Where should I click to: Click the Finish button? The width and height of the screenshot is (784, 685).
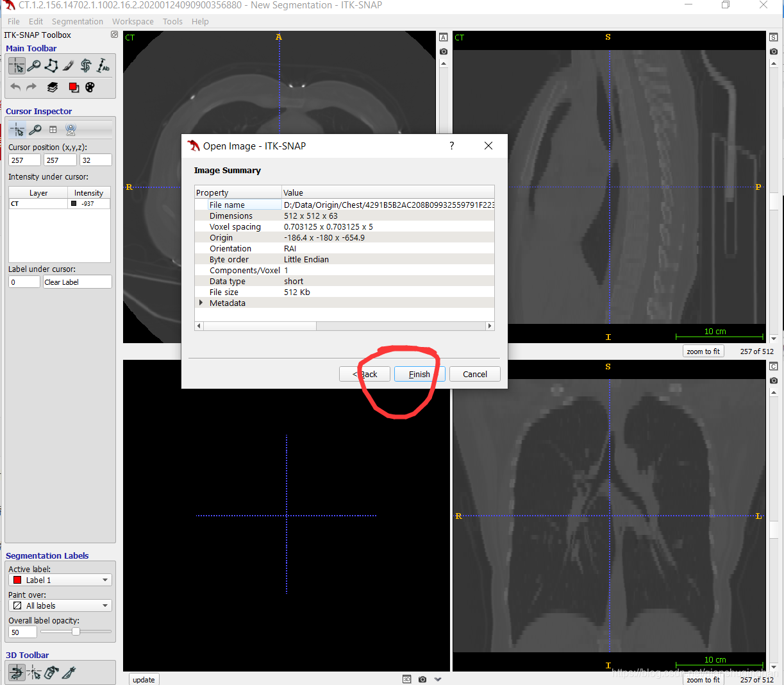[x=419, y=374]
